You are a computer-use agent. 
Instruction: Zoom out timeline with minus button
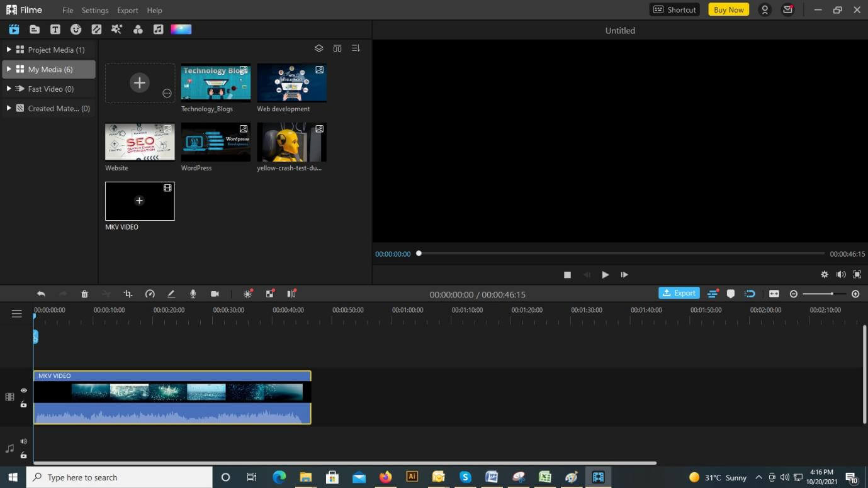click(x=794, y=294)
